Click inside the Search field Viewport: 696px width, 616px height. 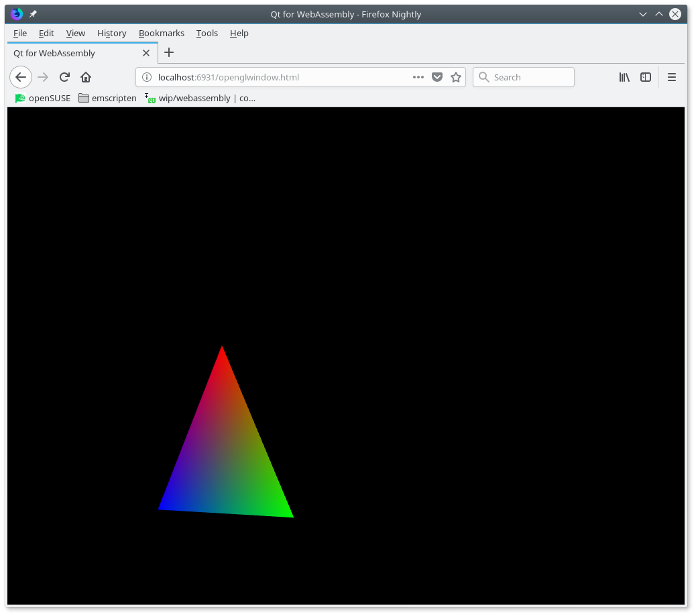click(x=530, y=77)
